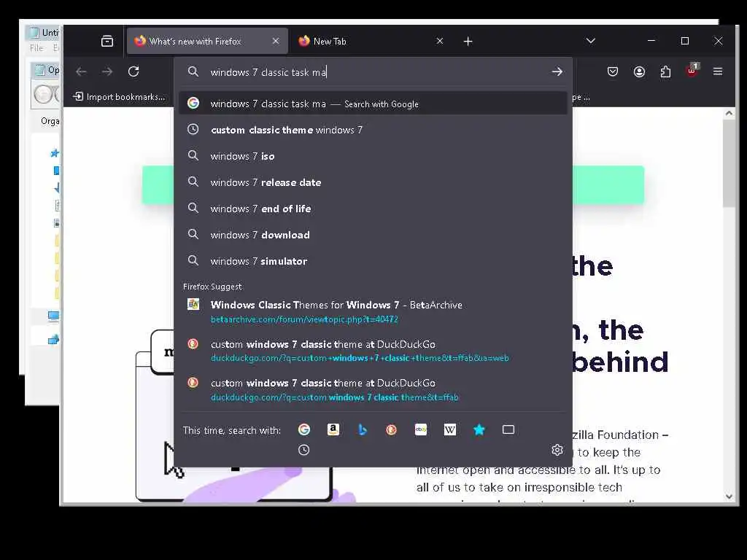Open the Firefox account icon
The width and height of the screenshot is (747, 560).
(x=639, y=72)
